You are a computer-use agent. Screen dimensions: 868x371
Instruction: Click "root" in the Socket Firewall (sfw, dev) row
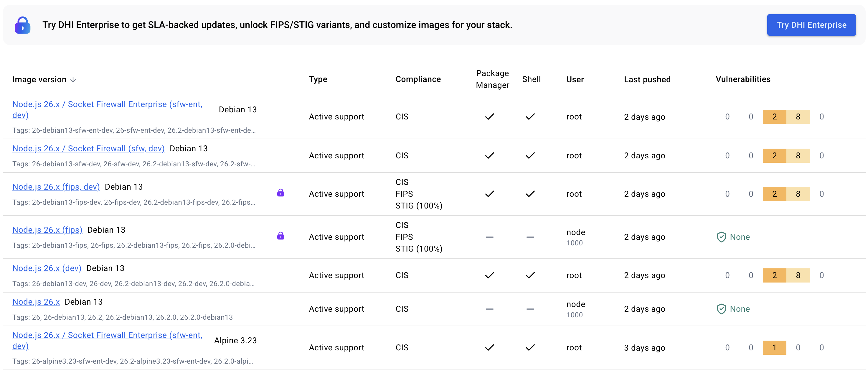(574, 156)
